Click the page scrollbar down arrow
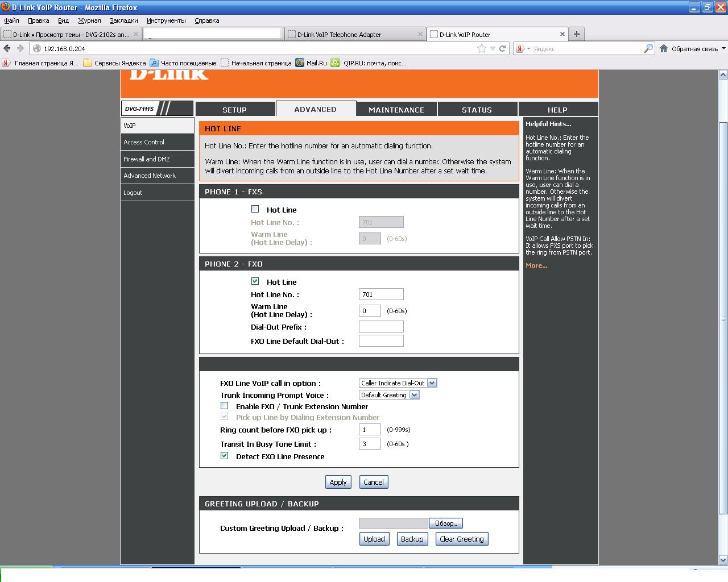The height and width of the screenshot is (582, 728). tap(723, 560)
